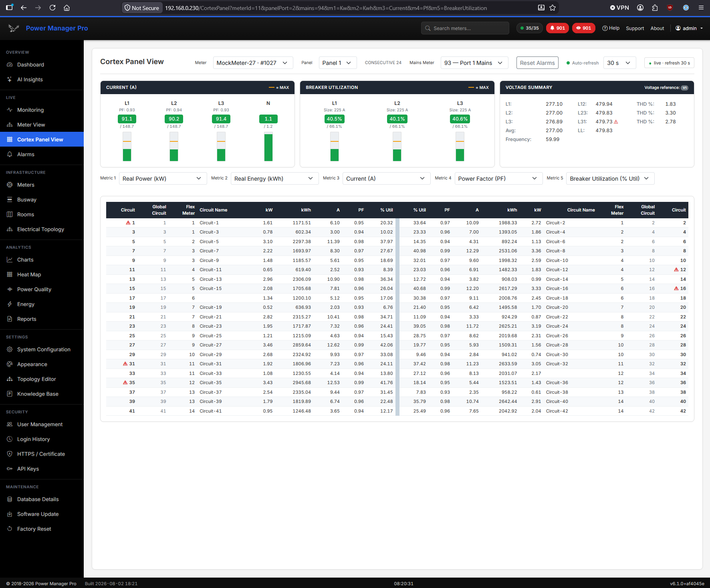The image size is (710, 588).
Task: Open Metric 3 Current dropdown
Action: [x=386, y=179]
